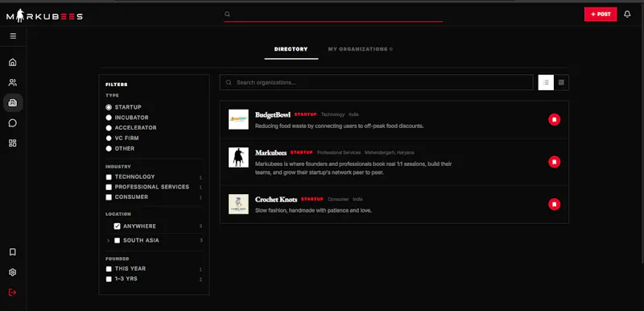Screen dimensions: 644x311
Task: Click the top search magnifier icon
Action: click(227, 14)
